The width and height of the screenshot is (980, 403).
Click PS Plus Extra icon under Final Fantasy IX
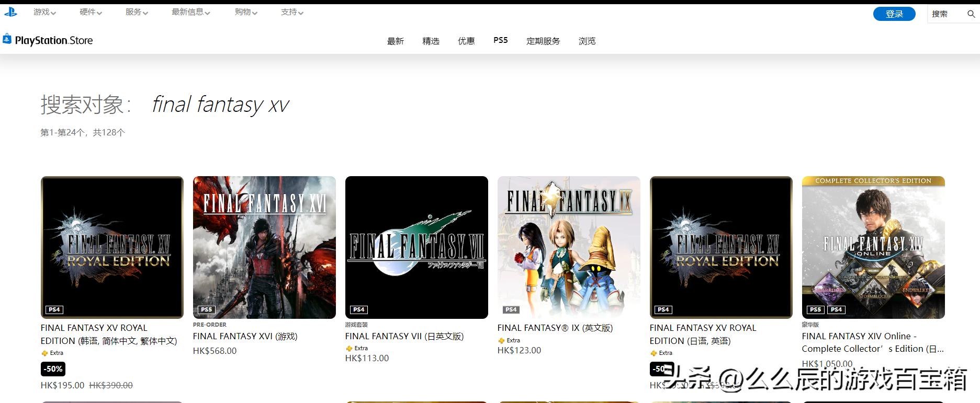pos(501,340)
